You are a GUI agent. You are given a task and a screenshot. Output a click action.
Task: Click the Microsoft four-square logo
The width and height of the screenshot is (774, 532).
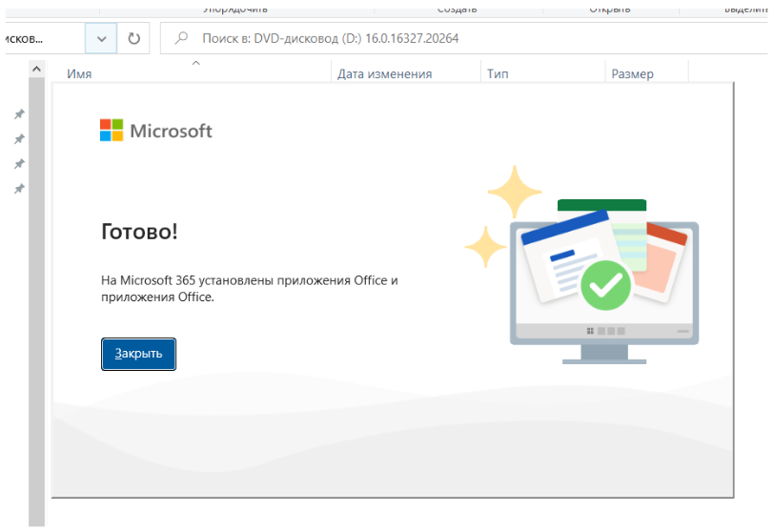click(x=112, y=131)
